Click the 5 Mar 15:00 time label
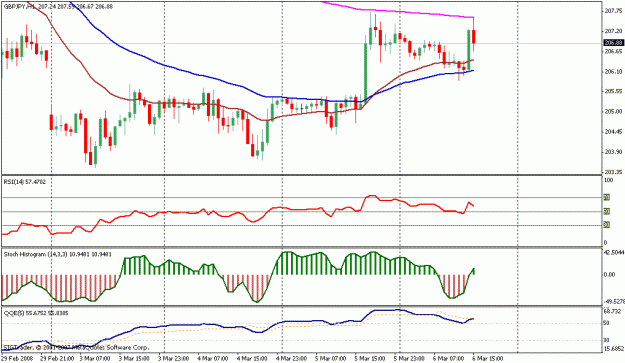 click(x=369, y=359)
